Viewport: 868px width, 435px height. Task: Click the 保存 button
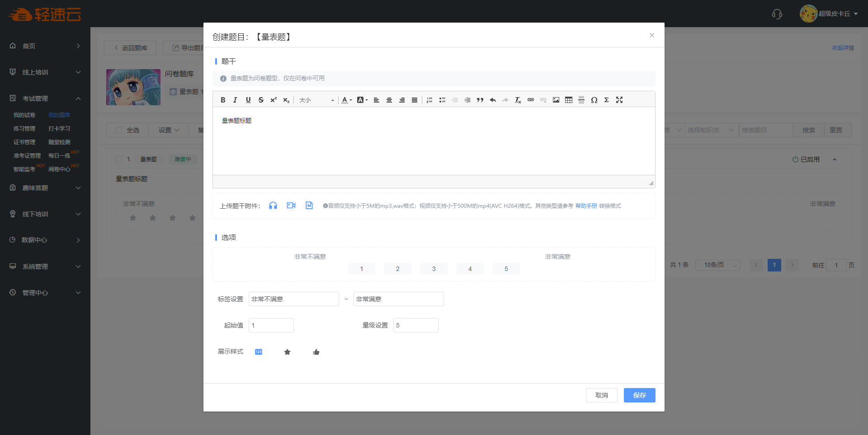[x=639, y=395]
